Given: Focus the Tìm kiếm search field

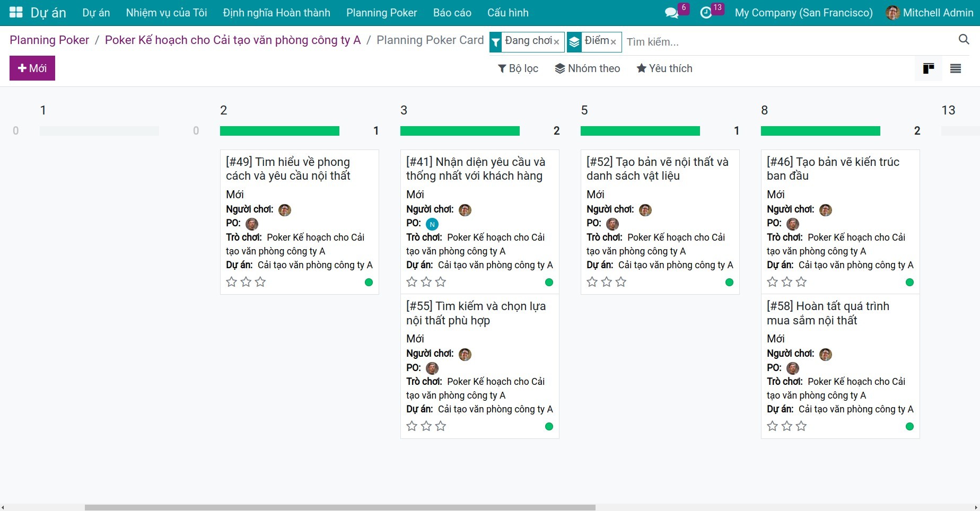Looking at the screenshot, I should pos(789,42).
